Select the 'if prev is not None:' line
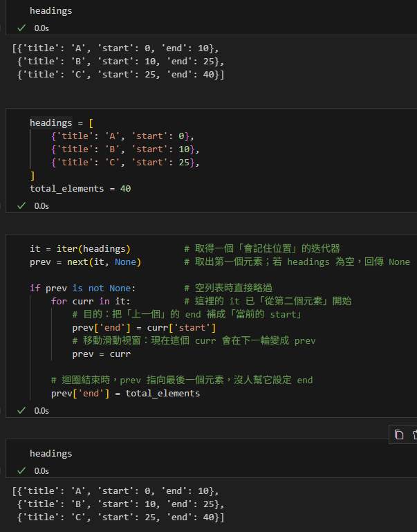Image resolution: width=417 pixels, height=532 pixels. click(x=83, y=288)
